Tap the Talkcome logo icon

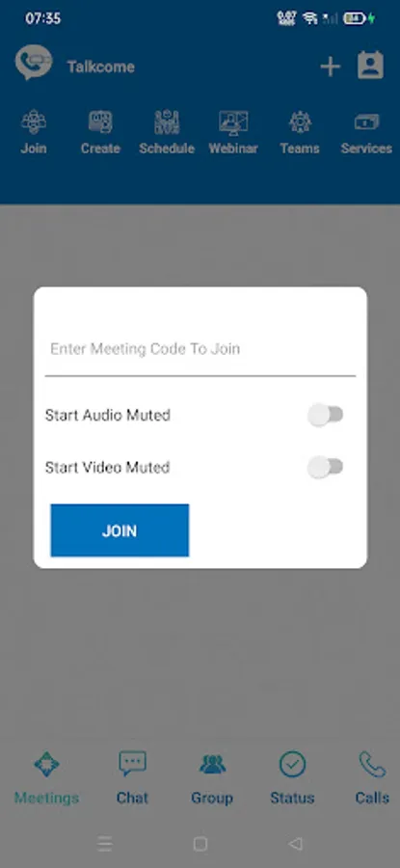click(34, 63)
